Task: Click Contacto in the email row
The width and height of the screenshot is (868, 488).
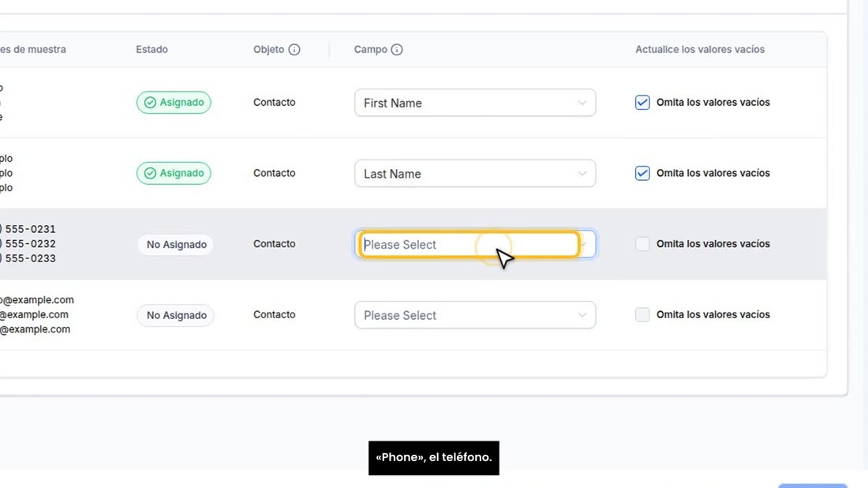Action: pos(274,314)
